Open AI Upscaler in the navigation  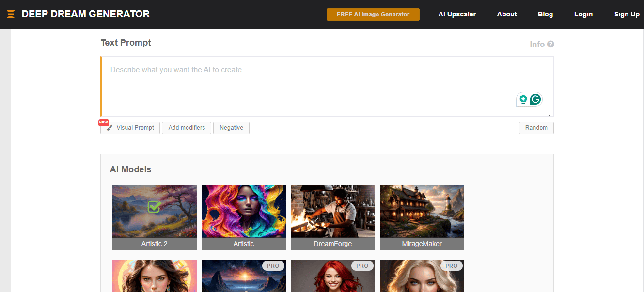[x=457, y=14]
